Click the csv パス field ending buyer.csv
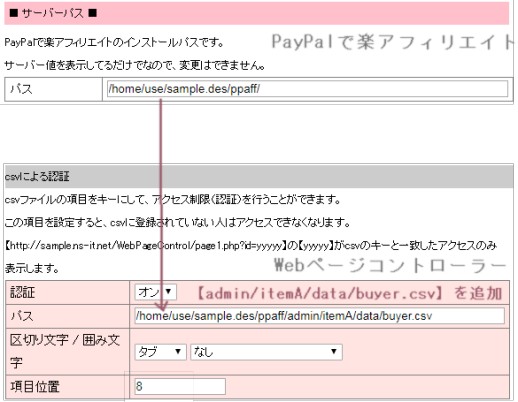 [x=320, y=316]
